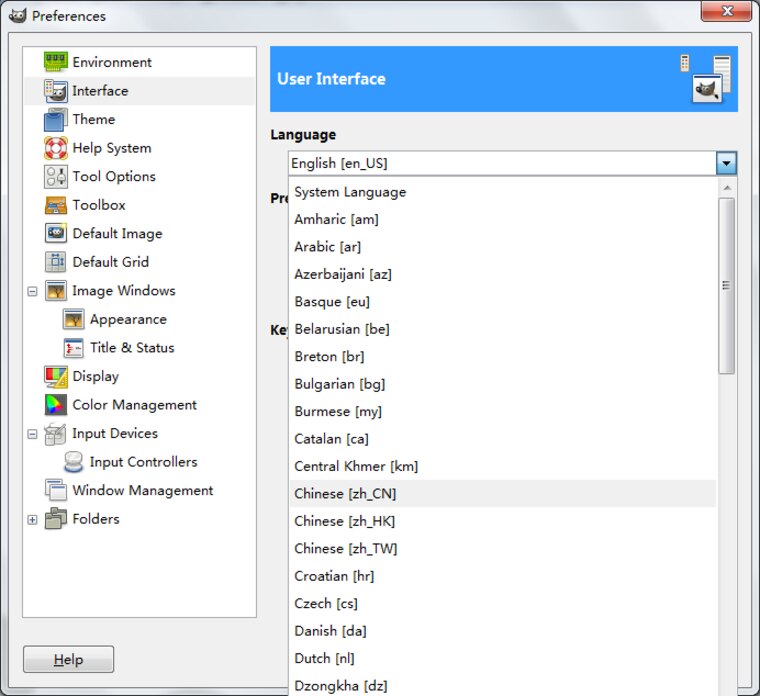
Task: Close the Language dropdown via arrow button
Action: pos(726,163)
